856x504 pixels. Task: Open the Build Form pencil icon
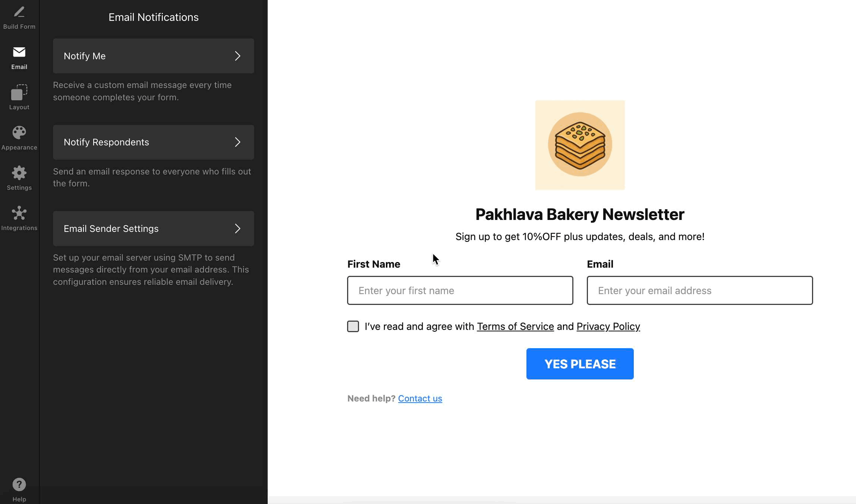pyautogui.click(x=19, y=13)
